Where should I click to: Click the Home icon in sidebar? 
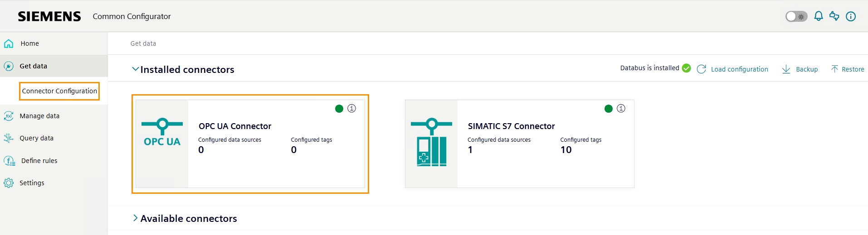click(9, 44)
